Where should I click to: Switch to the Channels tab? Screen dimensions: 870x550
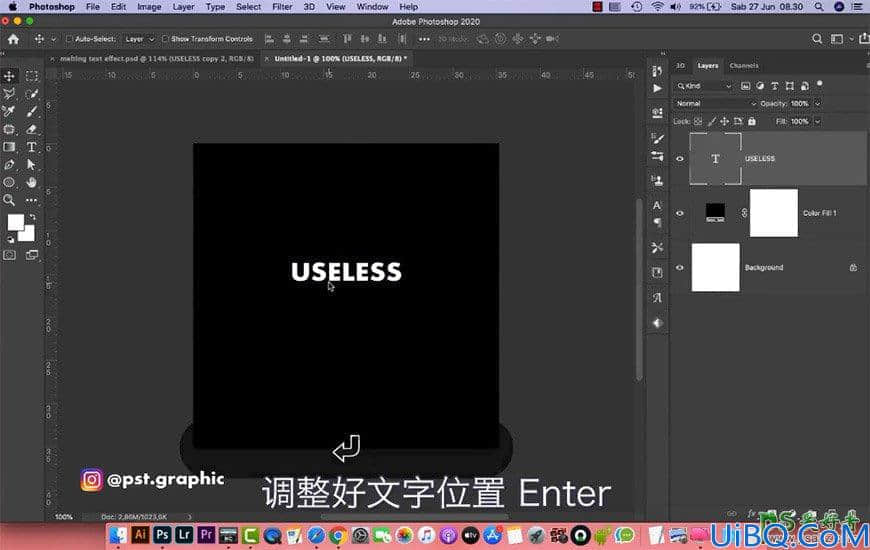743,65
